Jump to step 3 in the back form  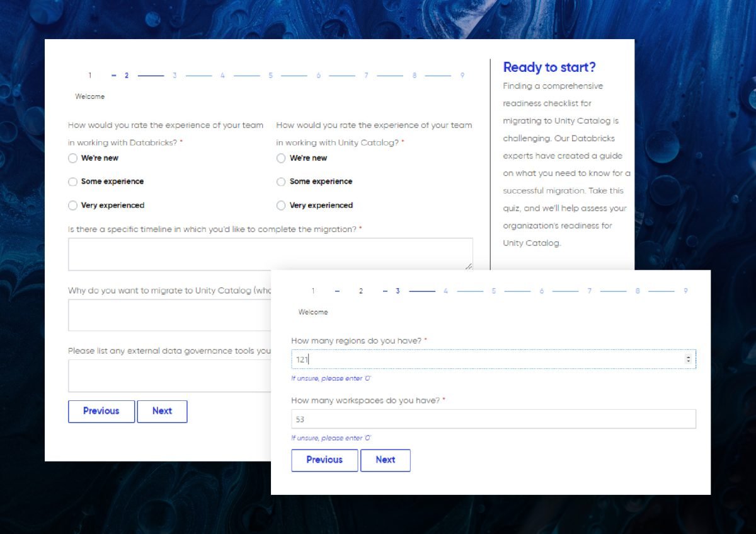(175, 76)
